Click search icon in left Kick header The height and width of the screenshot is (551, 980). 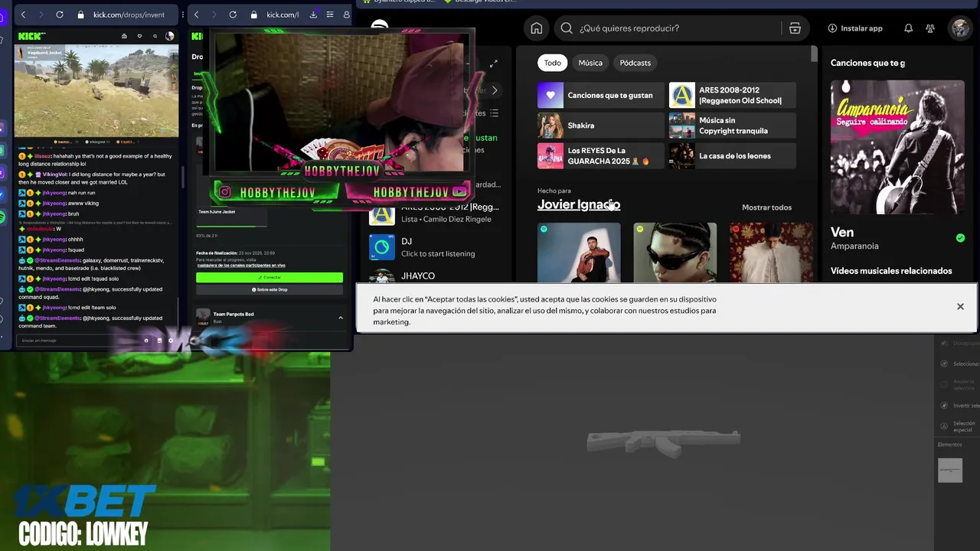pos(155,36)
